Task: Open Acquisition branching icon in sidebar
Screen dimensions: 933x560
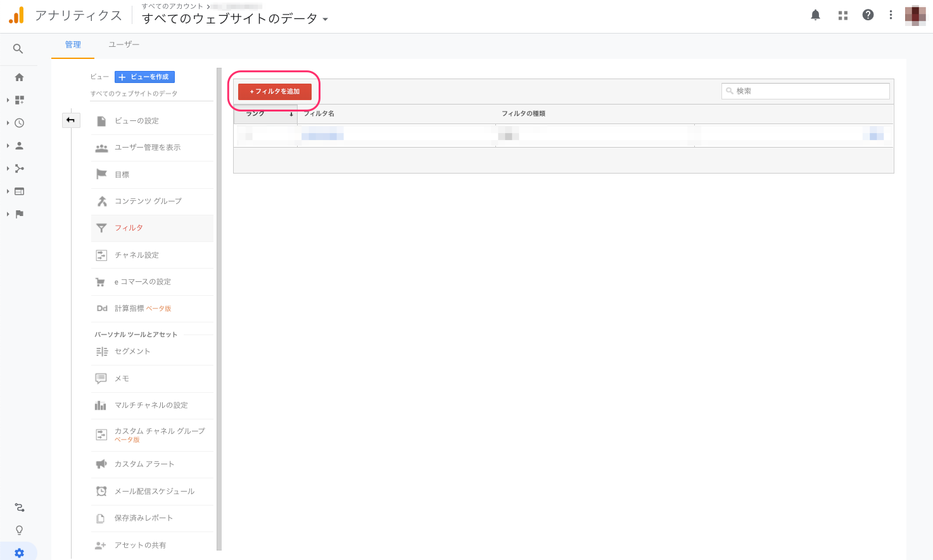Action: 19,169
